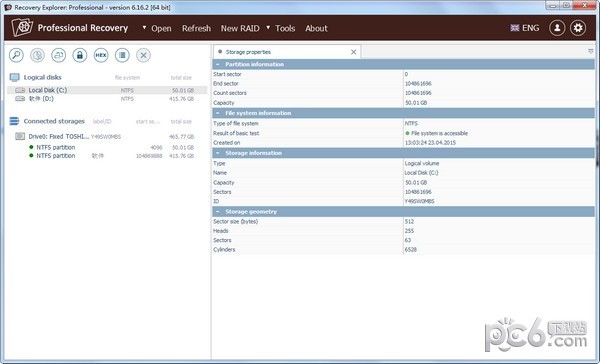Click the Name value Local Disk (C:)
Image resolution: width=600 pixels, height=364 pixels.
422,173
